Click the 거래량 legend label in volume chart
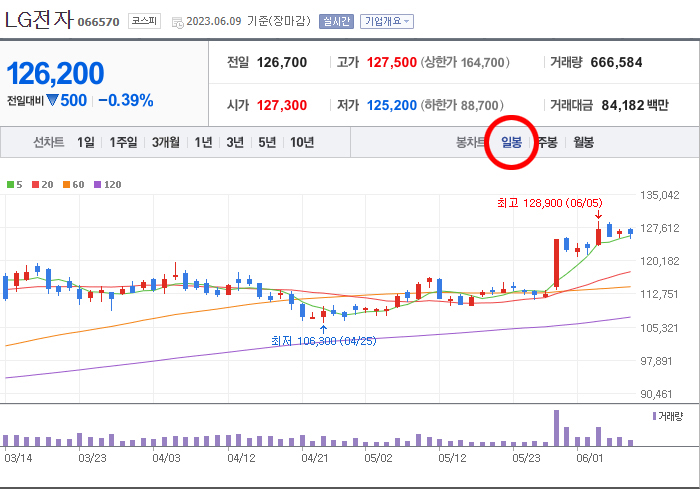Image resolution: width=700 pixels, height=489 pixels. (671, 416)
